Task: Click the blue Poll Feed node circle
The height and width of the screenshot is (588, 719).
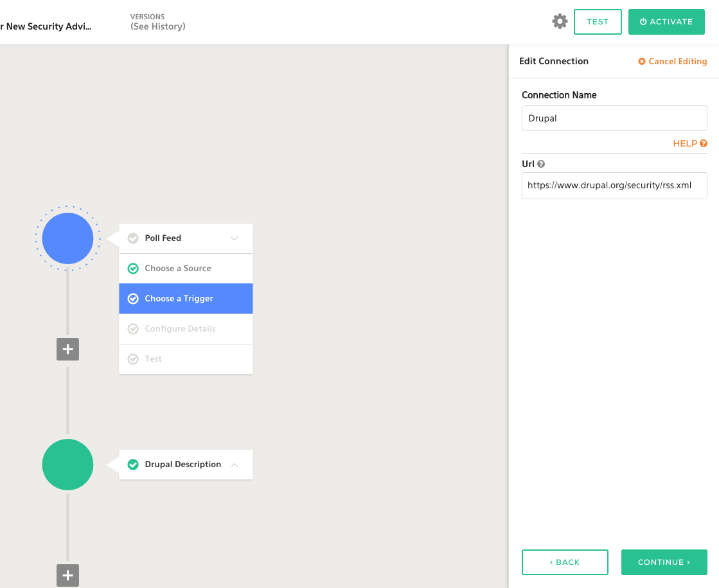Action: [x=67, y=238]
